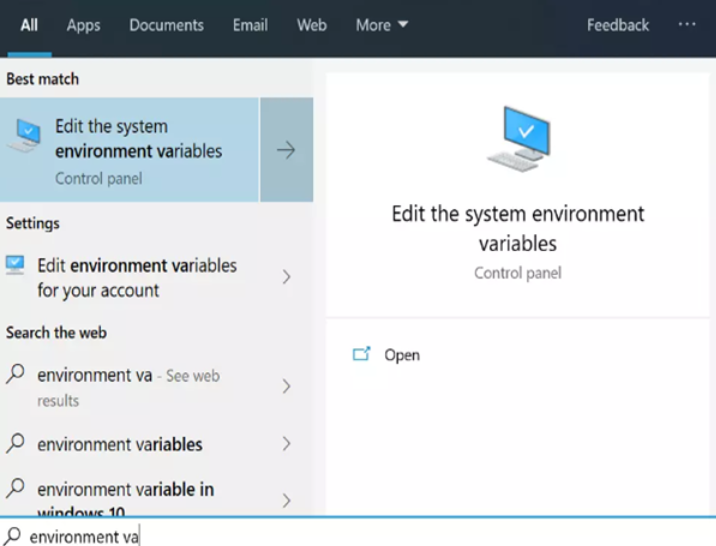716x546 pixels.
Task: Click the search box magnifier icon
Action: (x=12, y=536)
